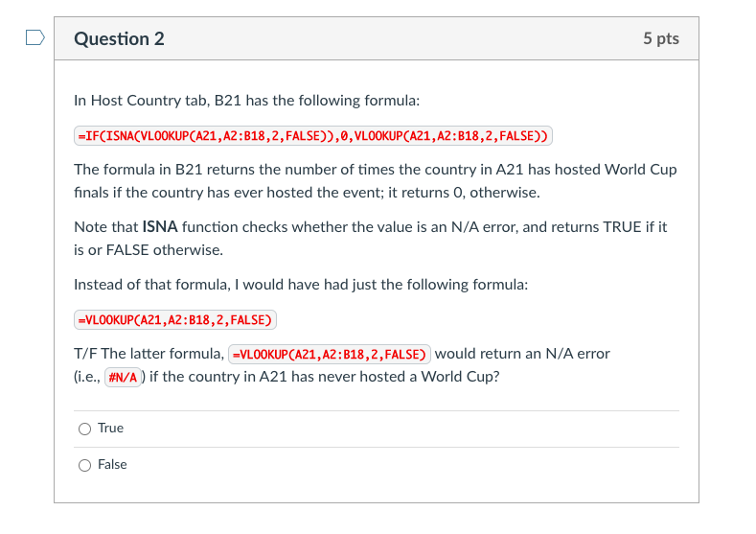
Task: Click "The formula in B21 returns" paragraph
Action: 375,181
